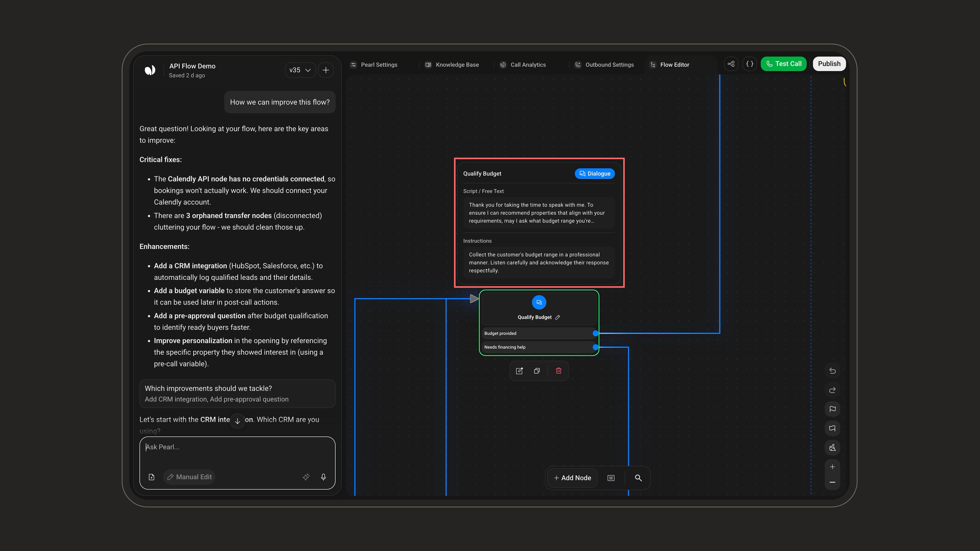980x551 pixels.
Task: Click the Publish button
Action: [x=829, y=64]
